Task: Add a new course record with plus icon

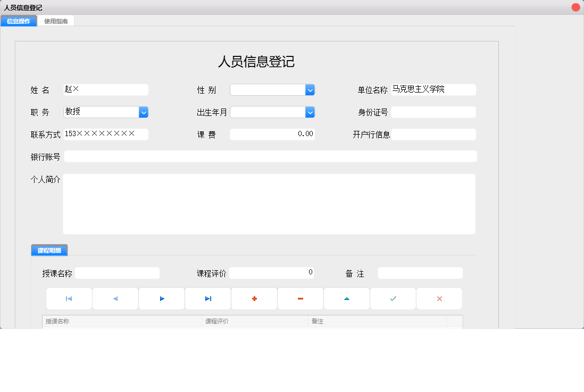Action: pos(254,298)
